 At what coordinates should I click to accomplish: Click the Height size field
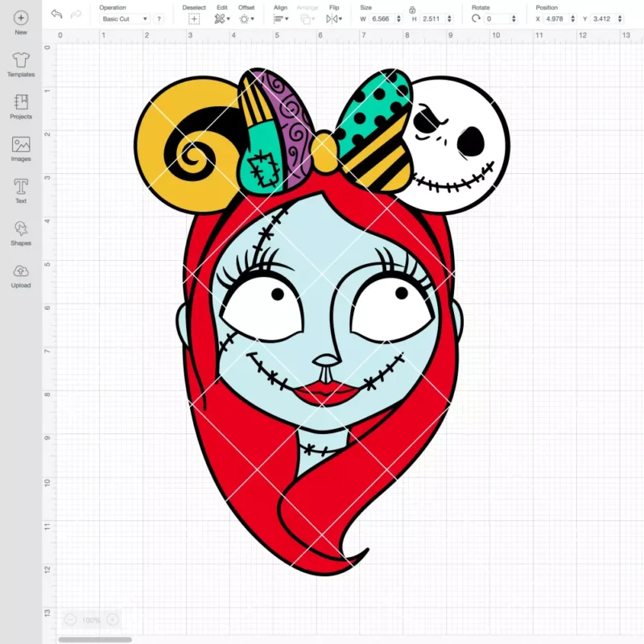pos(431,19)
